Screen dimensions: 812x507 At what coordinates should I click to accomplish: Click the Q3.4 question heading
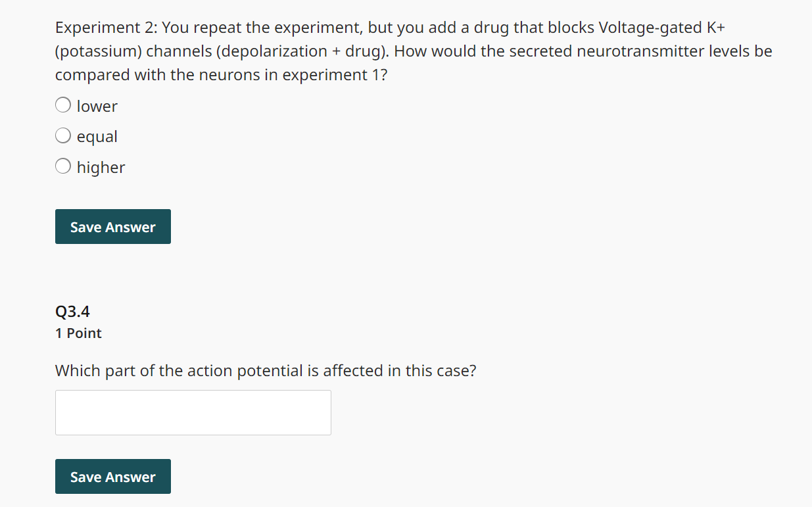pyautogui.click(x=72, y=311)
